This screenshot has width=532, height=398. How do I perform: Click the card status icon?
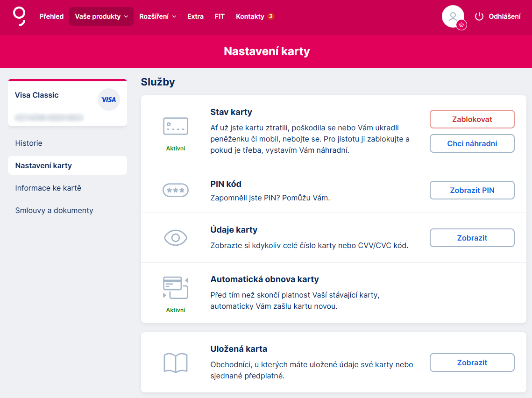[176, 126]
